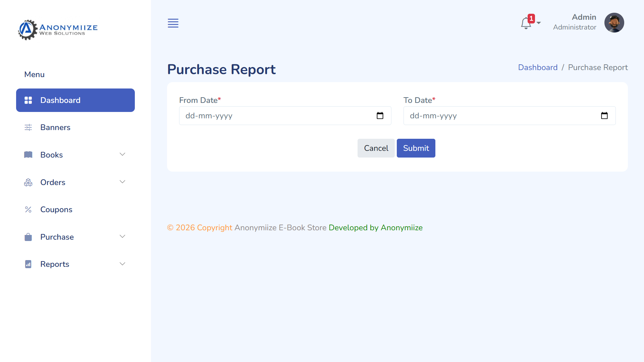
Task: Expand the Purchase submenu chevron
Action: pos(122,236)
